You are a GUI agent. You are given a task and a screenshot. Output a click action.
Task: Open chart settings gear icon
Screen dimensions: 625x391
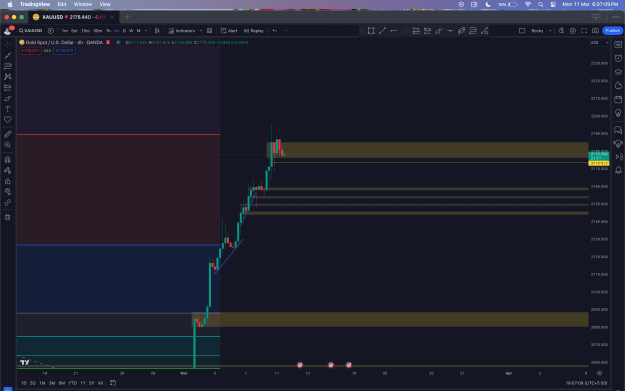tap(573, 31)
